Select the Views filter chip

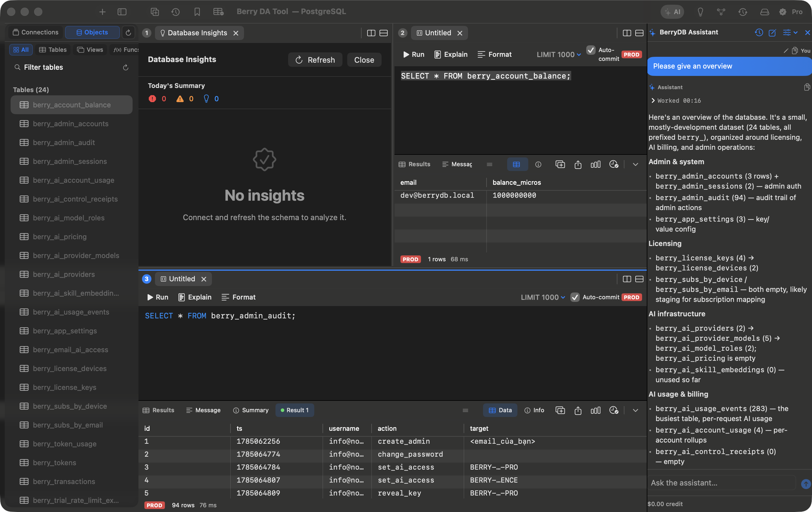pyautogui.click(x=90, y=50)
